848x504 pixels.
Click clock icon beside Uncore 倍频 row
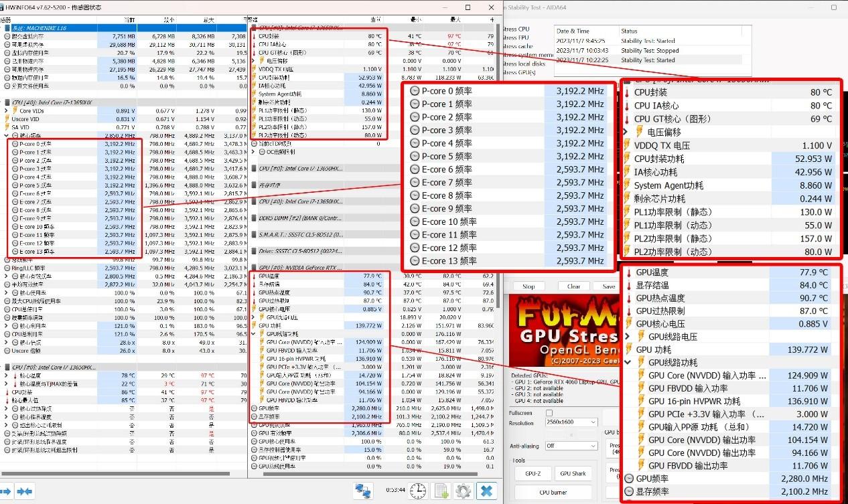8,350
